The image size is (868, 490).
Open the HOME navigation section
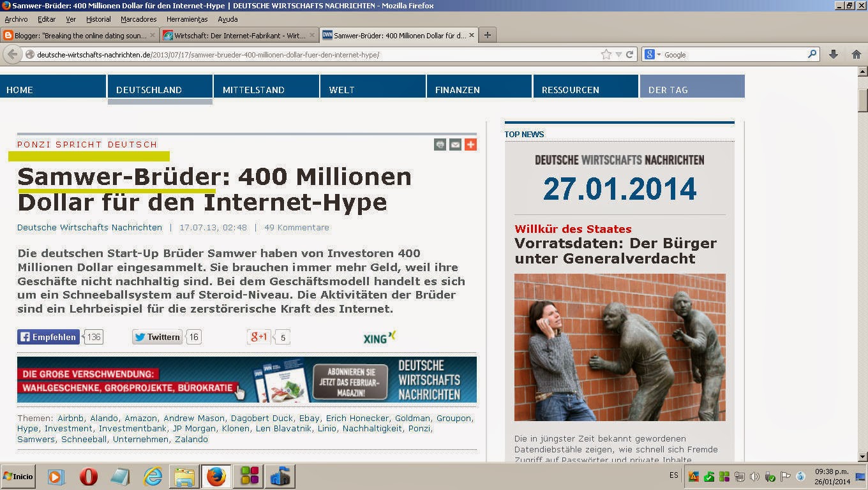(x=53, y=87)
